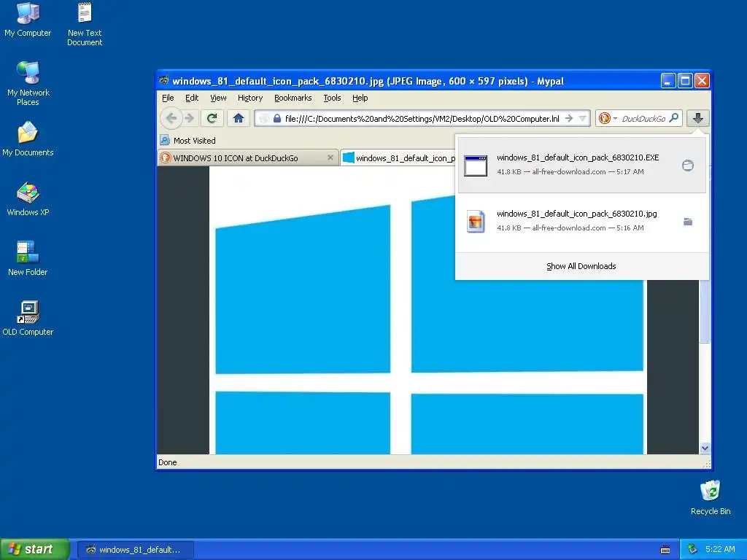Screen dimensions: 747x560
Task: Click the 5:22 AM taskbar clock
Action: click(x=720, y=549)
